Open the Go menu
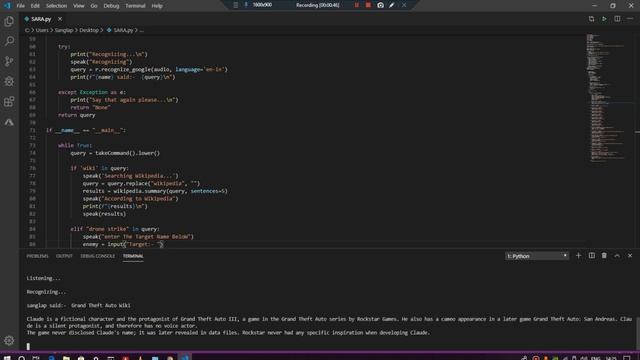640x360 pixels. coord(94,6)
